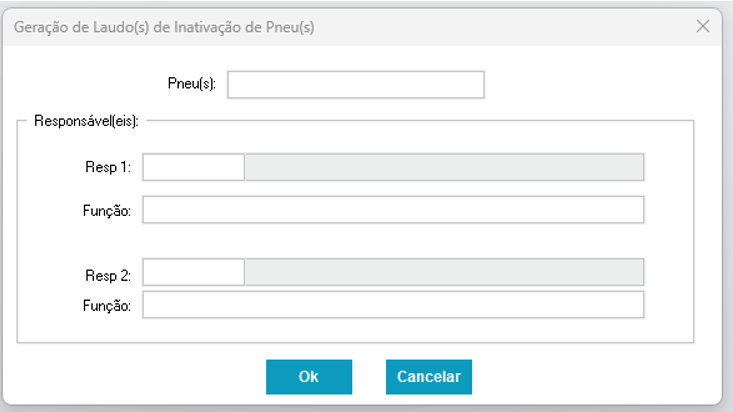The height and width of the screenshot is (412, 733).
Task: Click the Pneu(s) label text
Action: [x=198, y=85]
